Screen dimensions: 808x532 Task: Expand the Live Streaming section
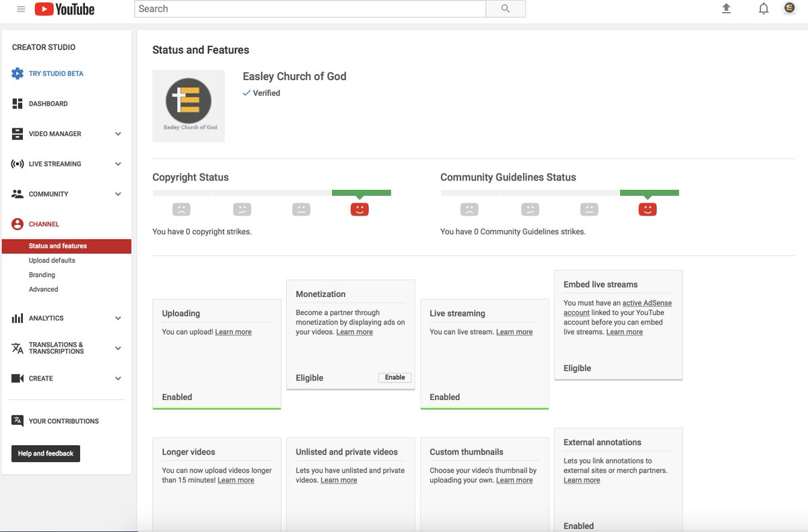pos(118,164)
